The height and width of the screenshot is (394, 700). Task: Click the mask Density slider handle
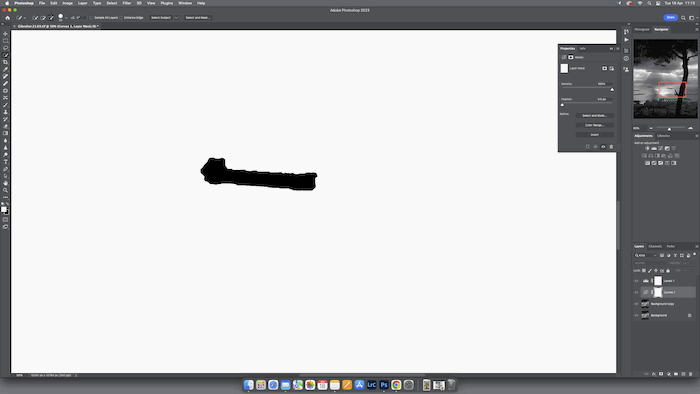[x=612, y=90]
